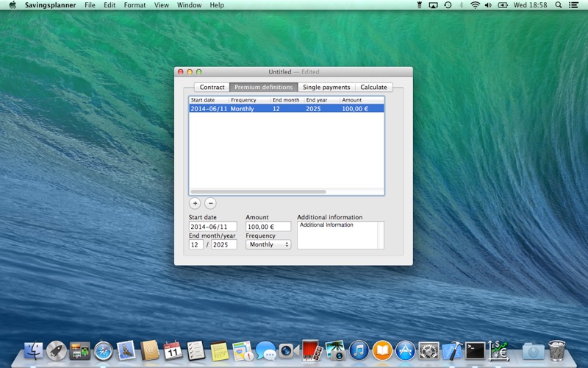
Task: Open Notification Center list icon
Action: (573, 5)
